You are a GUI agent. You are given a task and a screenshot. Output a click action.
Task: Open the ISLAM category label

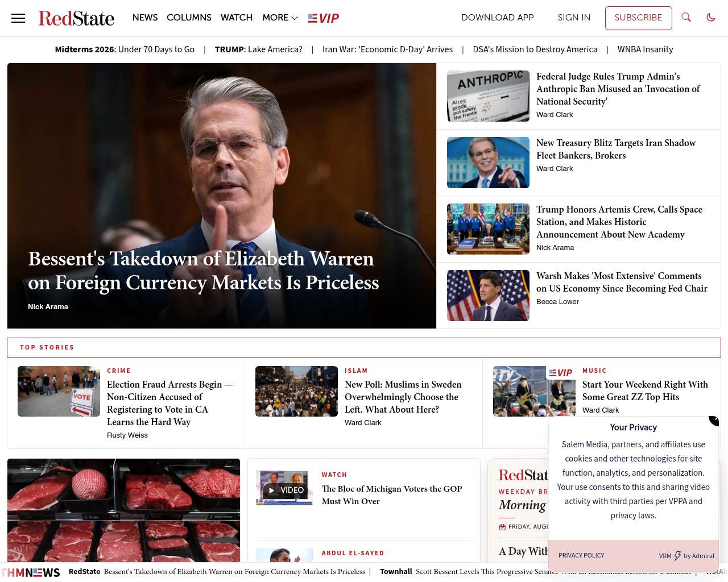(356, 371)
